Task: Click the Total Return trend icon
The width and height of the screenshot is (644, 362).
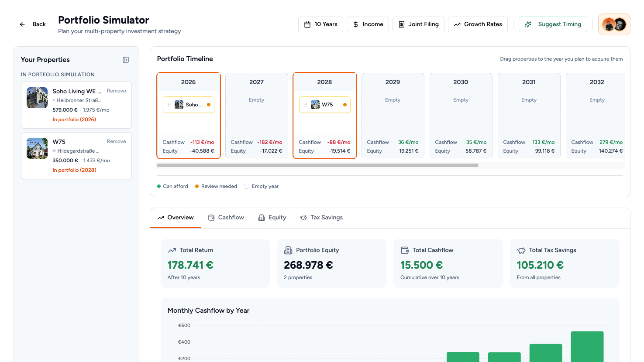Action: pos(172,250)
